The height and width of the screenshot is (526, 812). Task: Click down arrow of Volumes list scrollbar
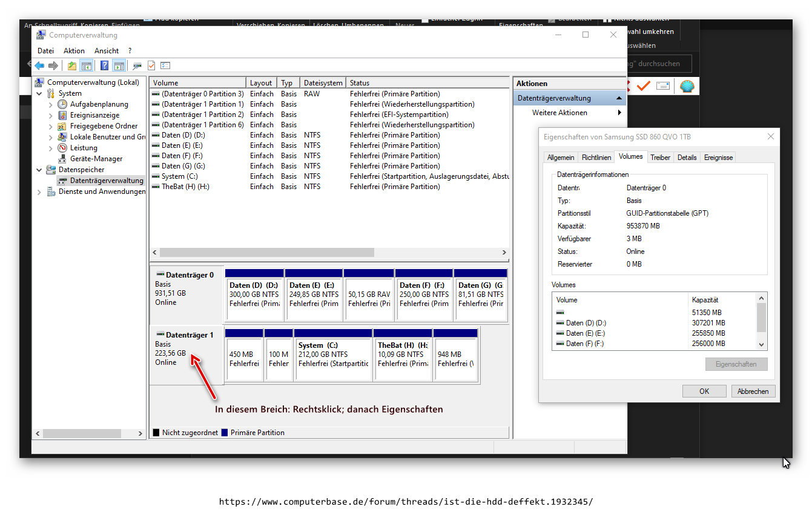[x=762, y=345]
